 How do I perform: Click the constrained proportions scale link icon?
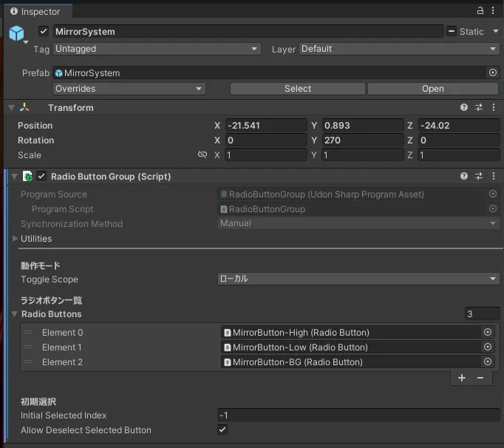(x=202, y=155)
